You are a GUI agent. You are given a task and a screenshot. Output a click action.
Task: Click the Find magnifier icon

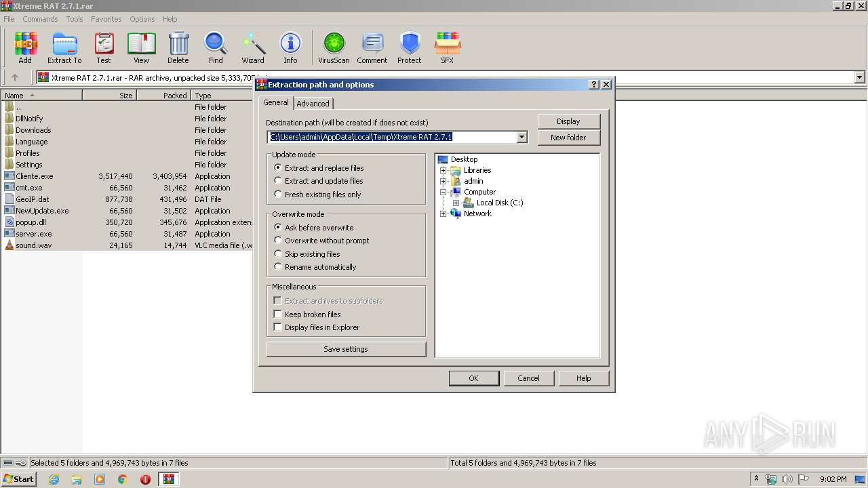[216, 47]
